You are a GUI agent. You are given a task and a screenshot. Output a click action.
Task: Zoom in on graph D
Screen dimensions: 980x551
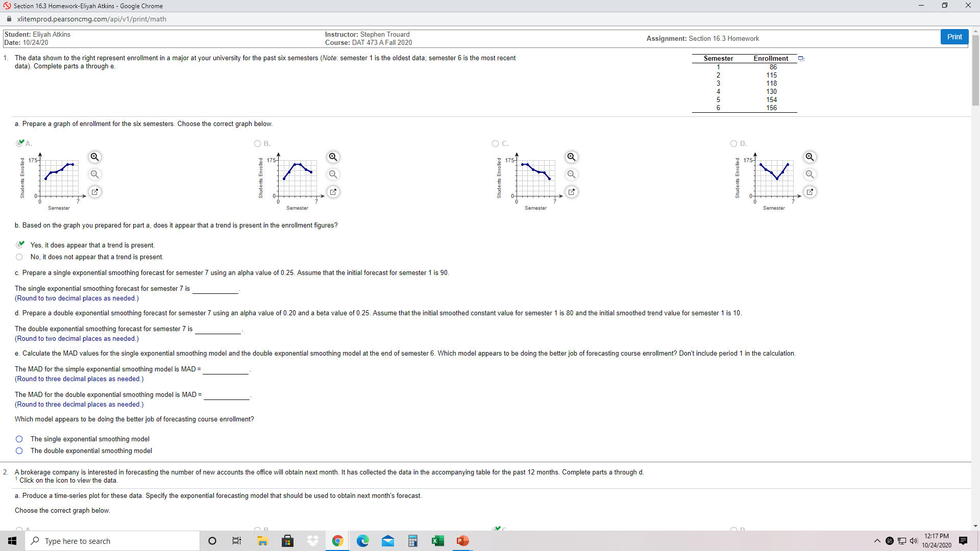click(x=810, y=157)
